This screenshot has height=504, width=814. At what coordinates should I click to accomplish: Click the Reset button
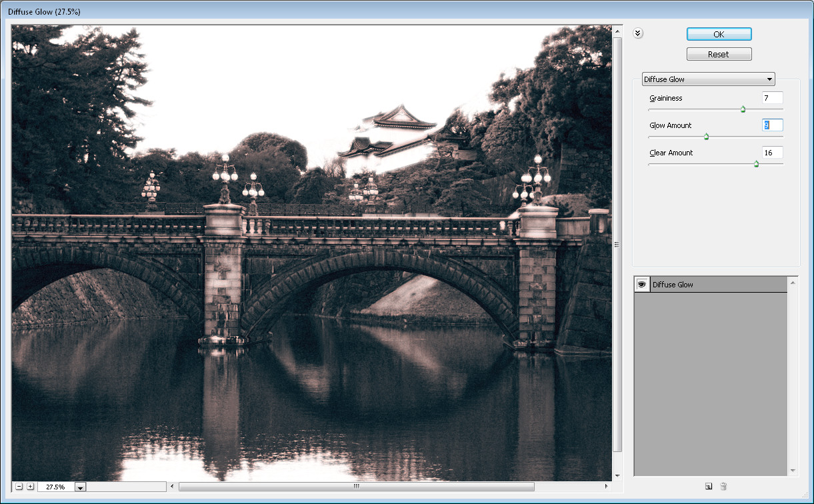719,54
